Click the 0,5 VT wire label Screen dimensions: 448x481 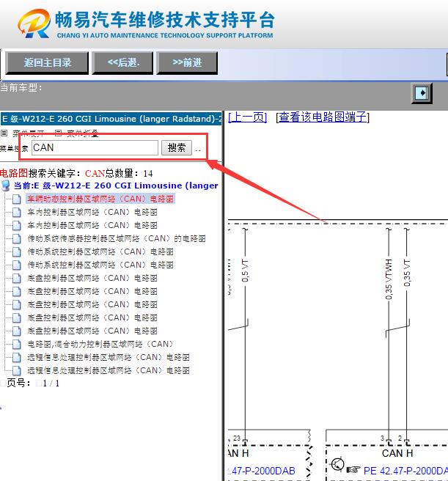(245, 271)
